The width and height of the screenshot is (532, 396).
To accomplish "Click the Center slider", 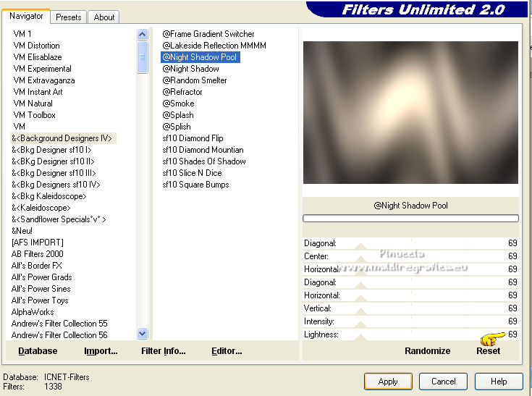I will pos(410,256).
